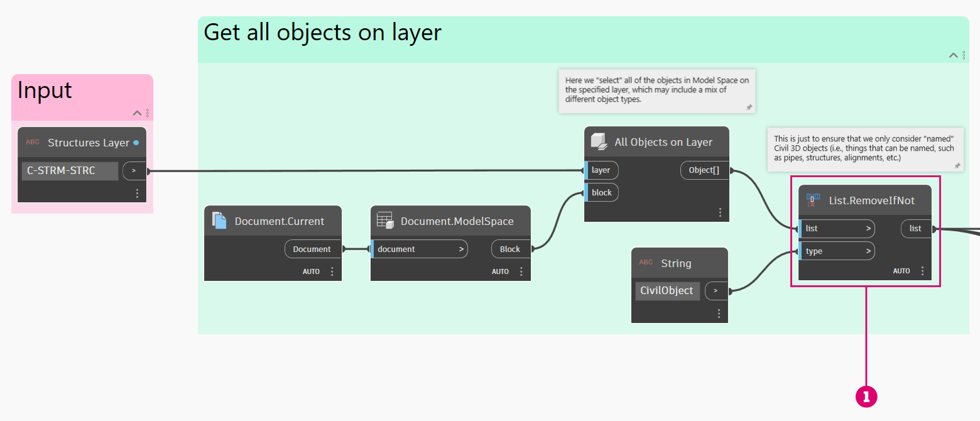Click the CivilObject text field
Screen dimensions: 980x421
(x=667, y=291)
